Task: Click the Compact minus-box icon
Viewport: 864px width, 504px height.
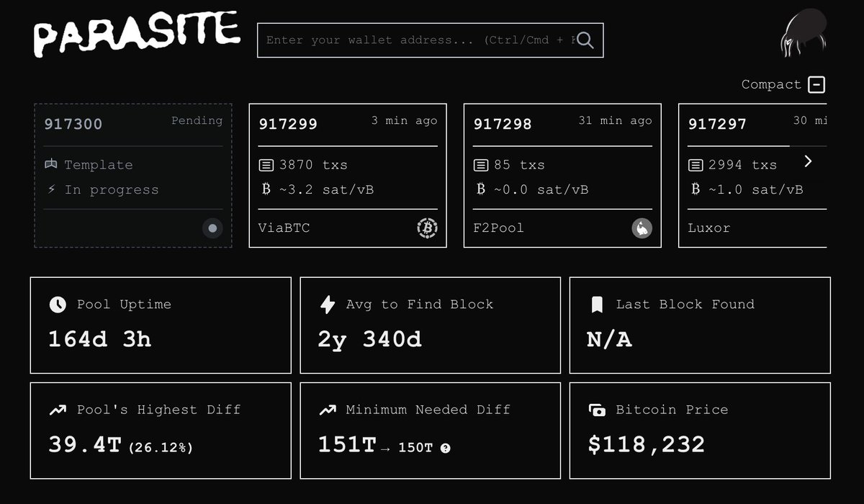Action: tap(816, 84)
